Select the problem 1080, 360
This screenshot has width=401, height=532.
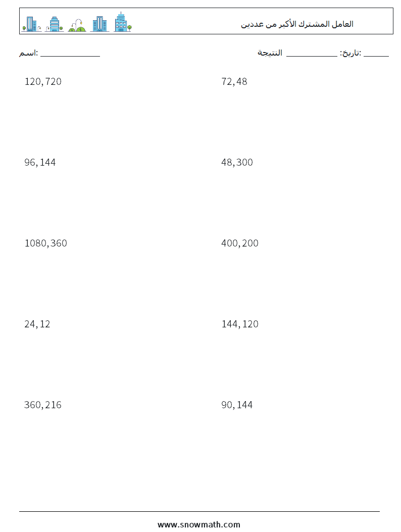46,244
